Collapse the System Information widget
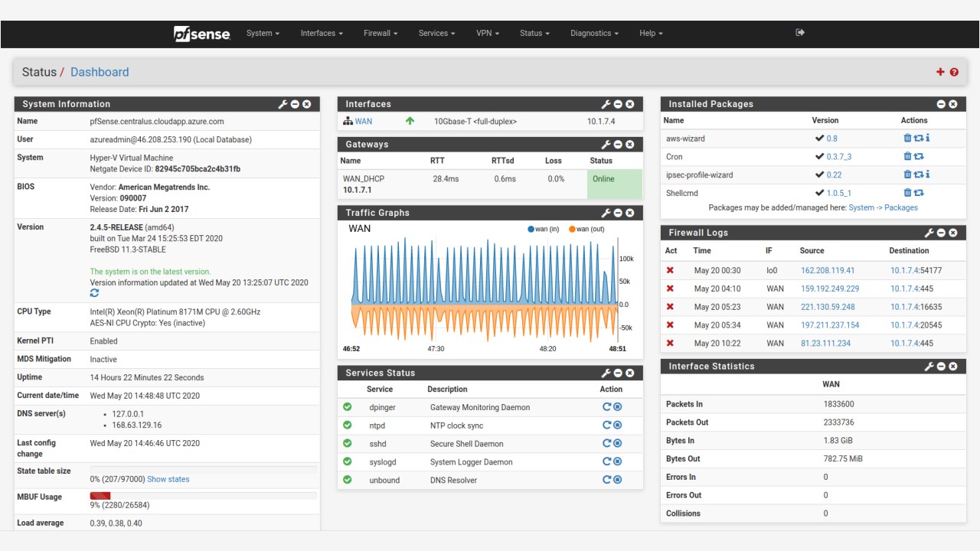Viewport: 980px width, 551px height. tap(295, 104)
